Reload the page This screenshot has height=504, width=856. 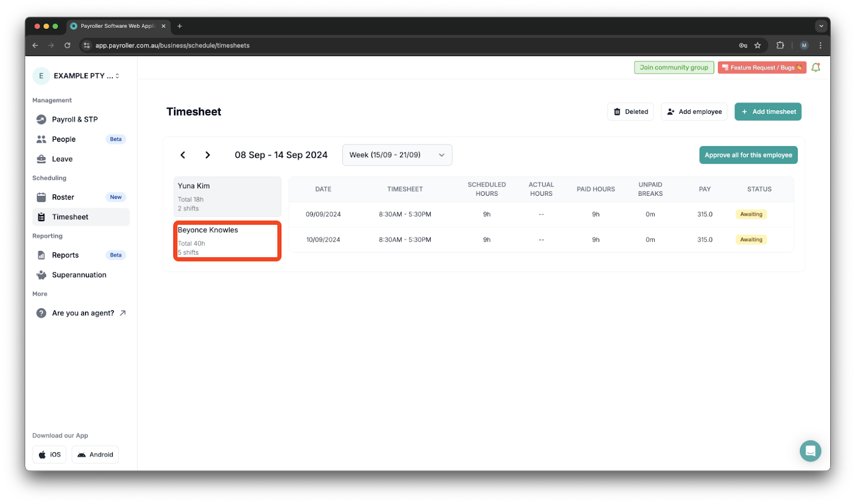[67, 45]
